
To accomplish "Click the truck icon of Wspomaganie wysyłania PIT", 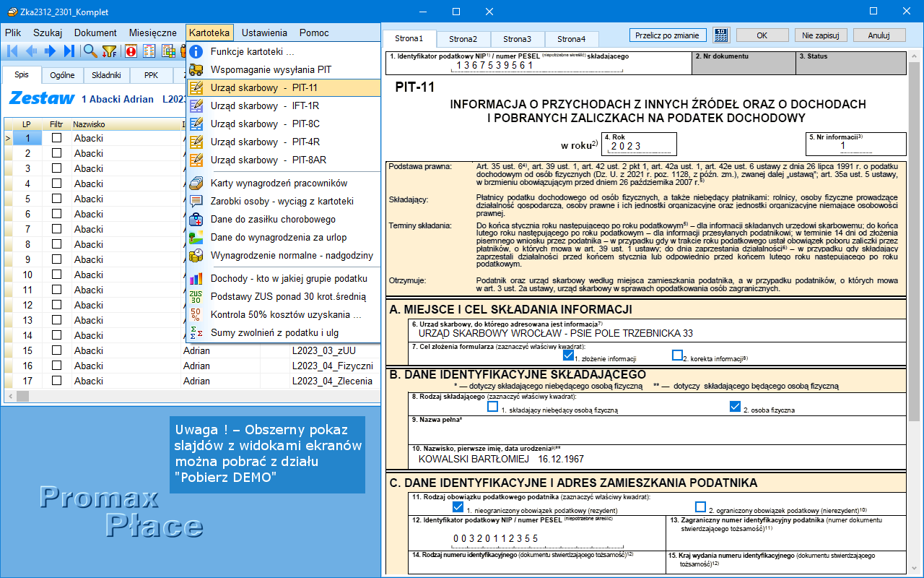I will coord(196,69).
